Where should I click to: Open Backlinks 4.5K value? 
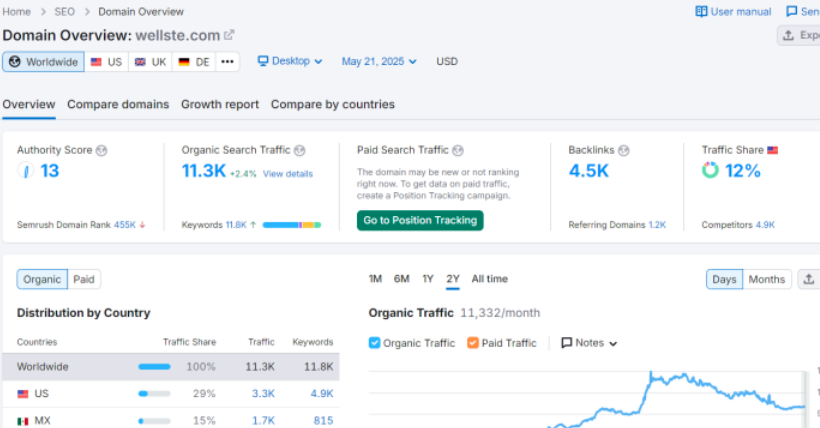[589, 171]
